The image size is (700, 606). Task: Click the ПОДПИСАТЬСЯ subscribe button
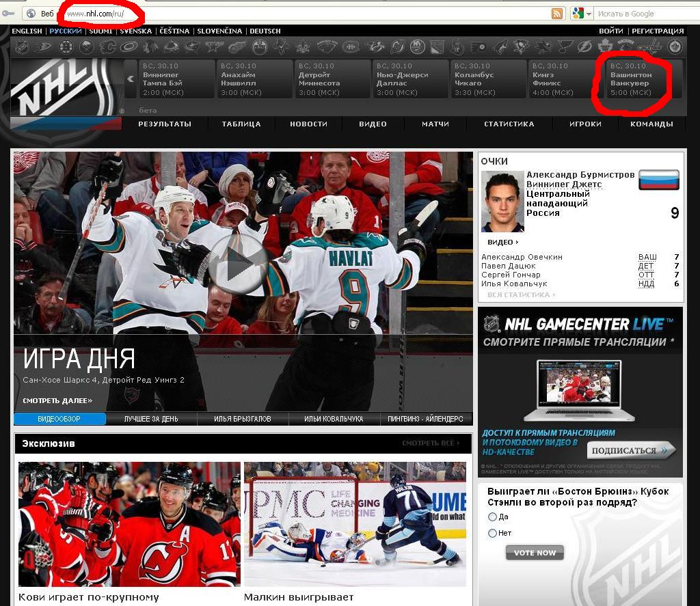(x=631, y=450)
